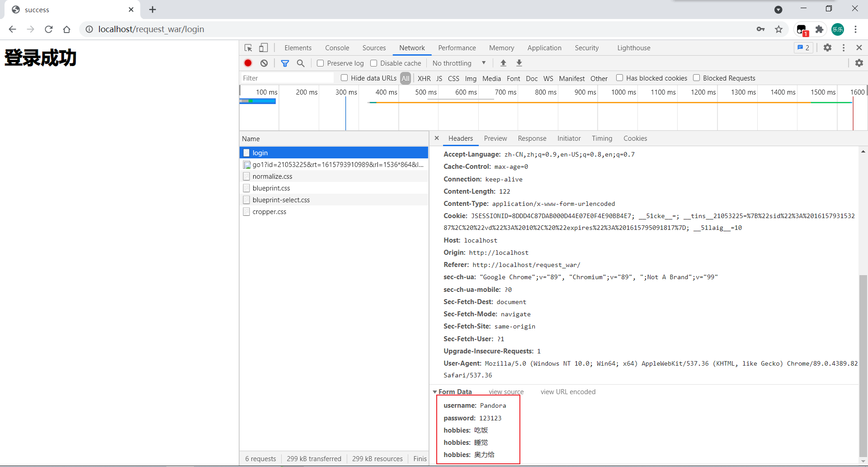Open saved passwords key icon

point(761,29)
